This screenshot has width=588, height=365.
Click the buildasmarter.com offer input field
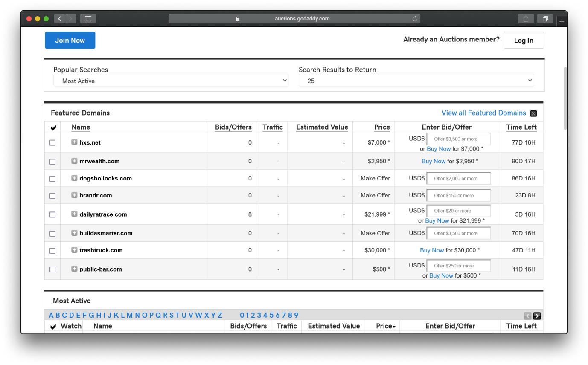pyautogui.click(x=459, y=233)
